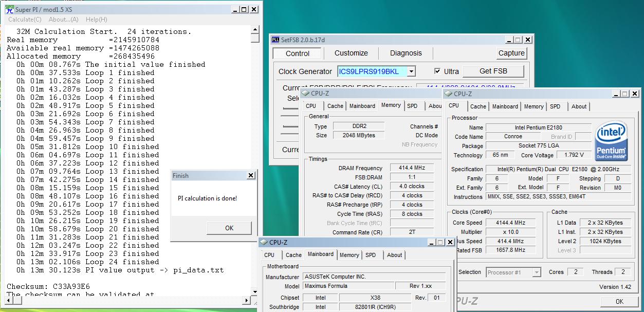The image size is (644, 312).
Task: Click the right arrow of Super PI horizontal scrollbar
Action: [x=247, y=300]
